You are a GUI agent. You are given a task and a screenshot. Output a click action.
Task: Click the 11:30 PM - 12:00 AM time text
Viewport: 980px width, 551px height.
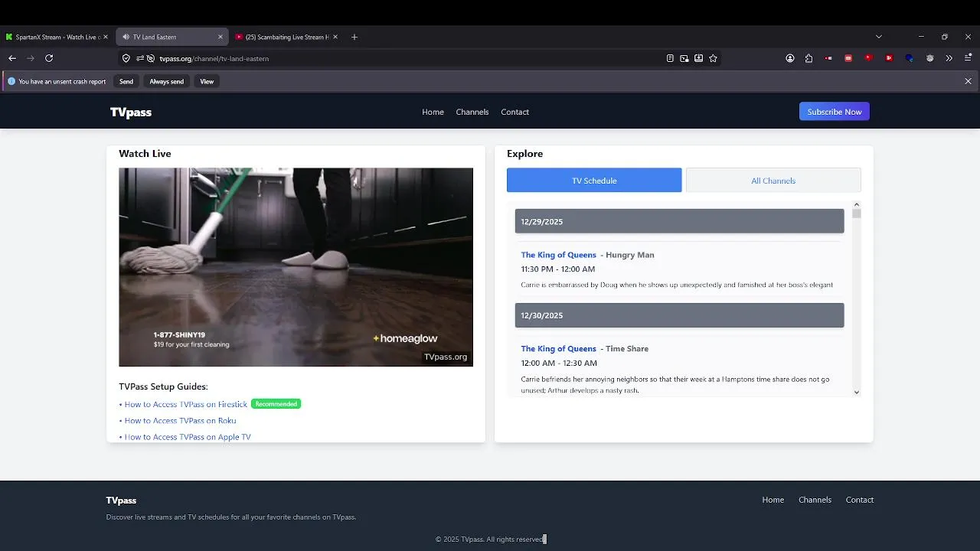(x=558, y=269)
